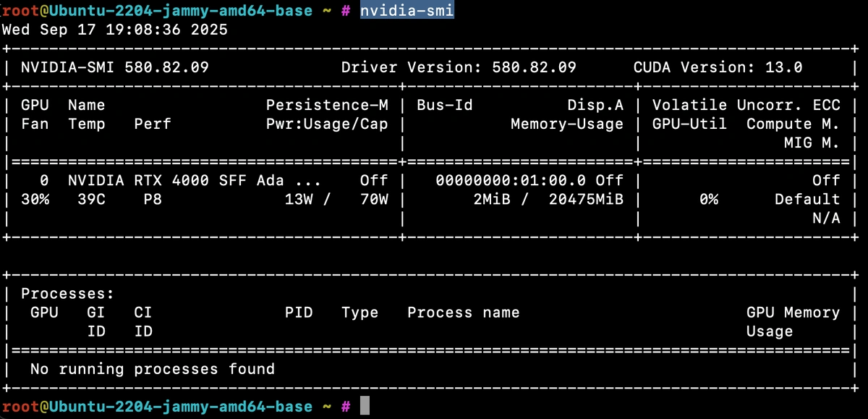The width and height of the screenshot is (868, 419).
Task: Click the first prompt hostname 'Ubuntu-2204-jammy-amd64-base'
Action: pos(181,11)
